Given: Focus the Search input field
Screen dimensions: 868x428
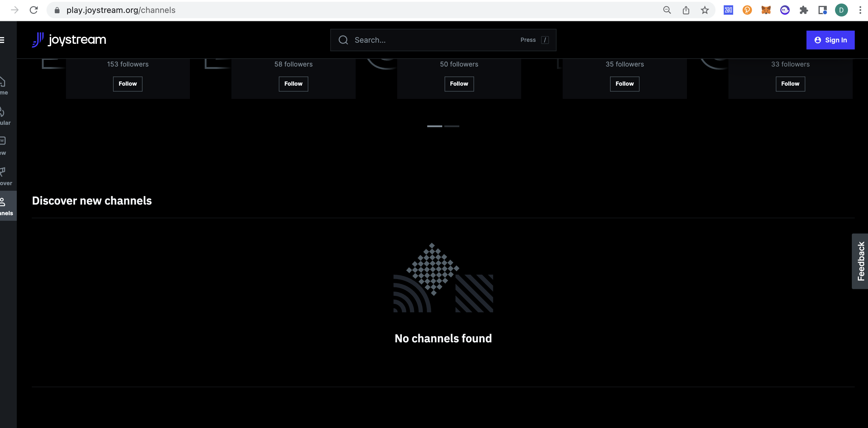Looking at the screenshot, I should click(x=443, y=40).
